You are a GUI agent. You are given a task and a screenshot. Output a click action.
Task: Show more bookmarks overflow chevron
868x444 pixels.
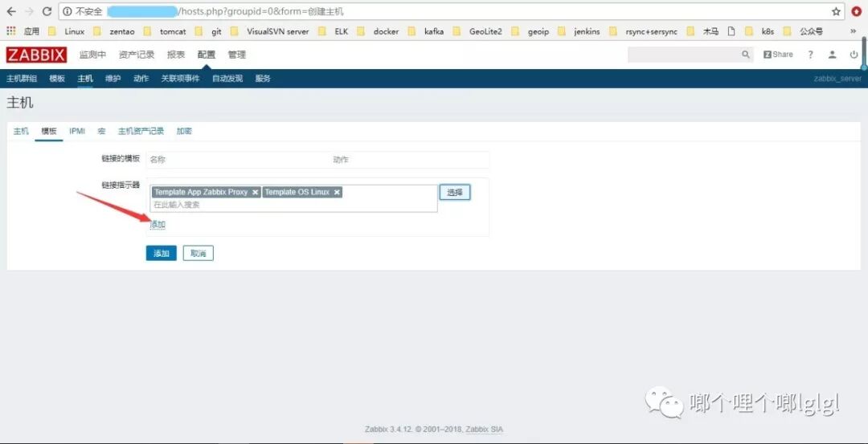point(853,31)
